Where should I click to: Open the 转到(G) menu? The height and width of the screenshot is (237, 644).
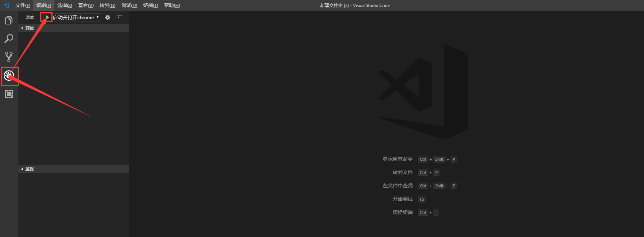(x=107, y=5)
